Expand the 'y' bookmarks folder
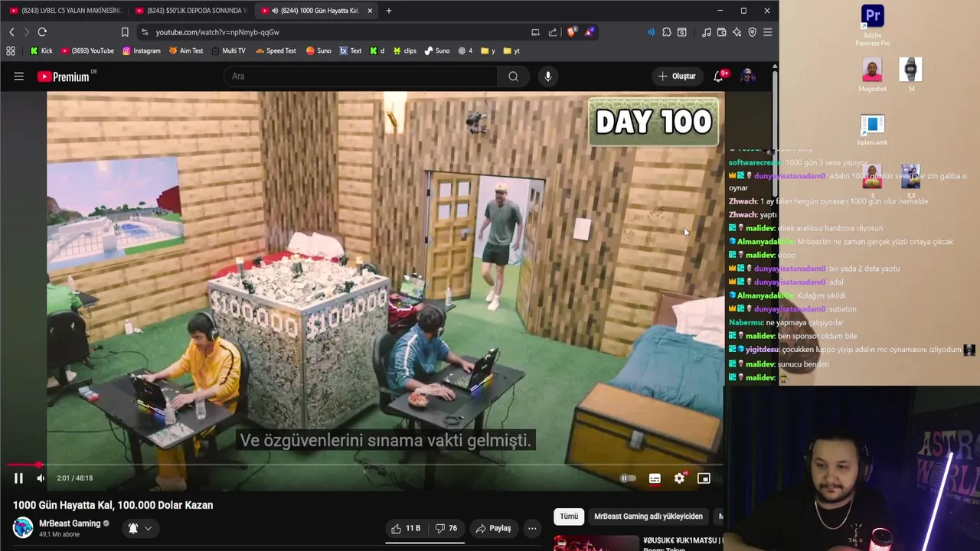 (488, 51)
